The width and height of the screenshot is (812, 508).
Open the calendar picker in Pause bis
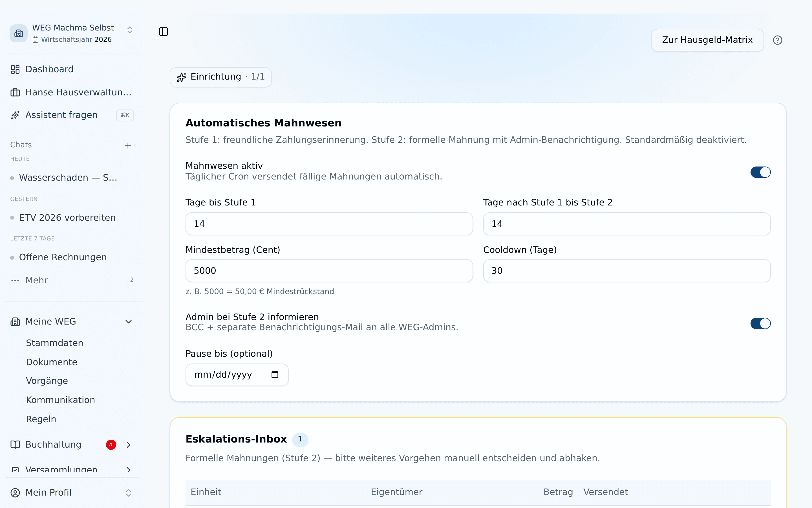(275, 374)
